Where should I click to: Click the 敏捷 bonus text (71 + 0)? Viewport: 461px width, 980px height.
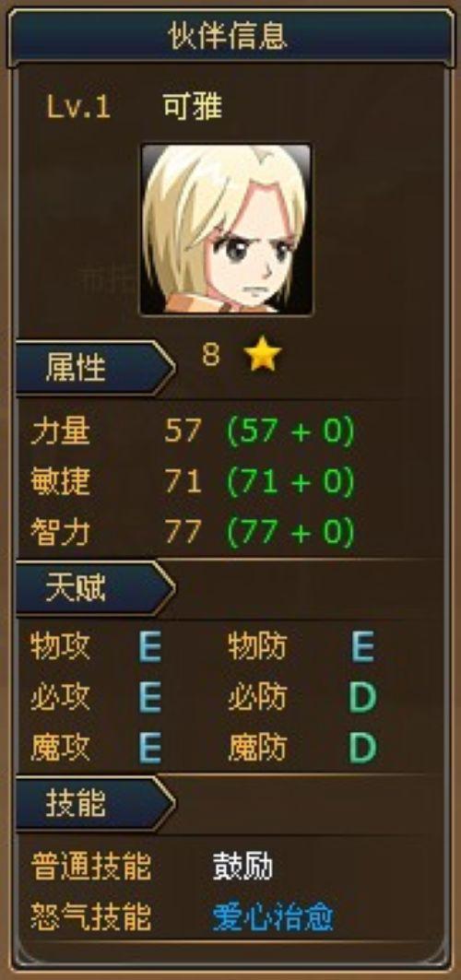(290, 482)
